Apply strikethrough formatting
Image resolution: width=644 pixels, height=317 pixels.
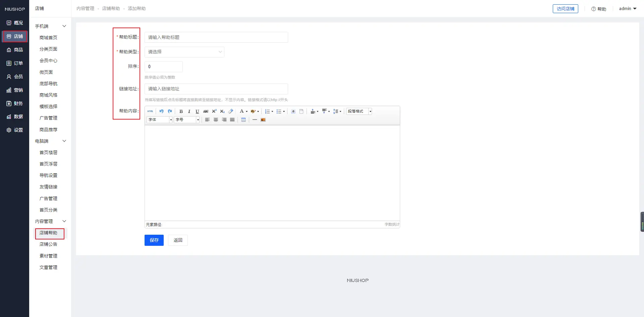(206, 111)
